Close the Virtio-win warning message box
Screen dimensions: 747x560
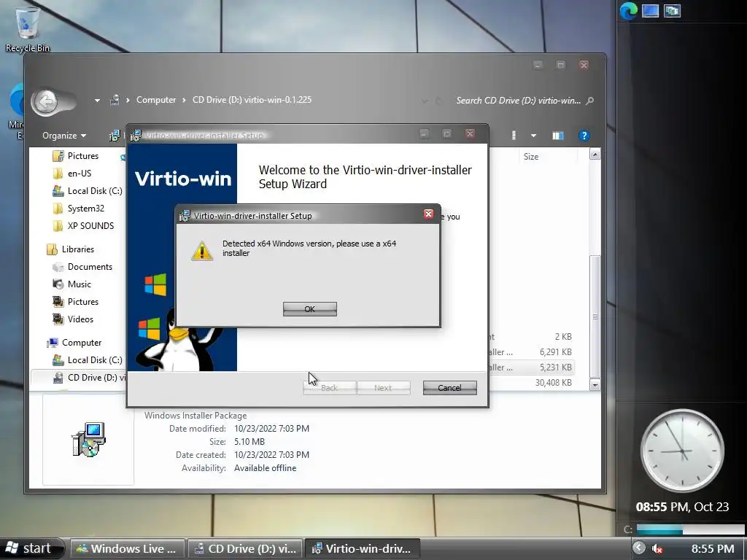[428, 214]
